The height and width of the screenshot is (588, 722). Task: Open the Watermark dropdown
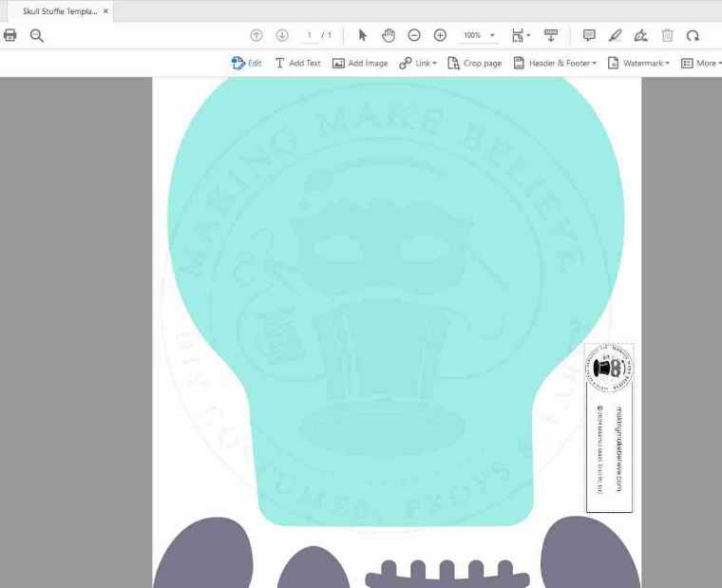tap(639, 63)
